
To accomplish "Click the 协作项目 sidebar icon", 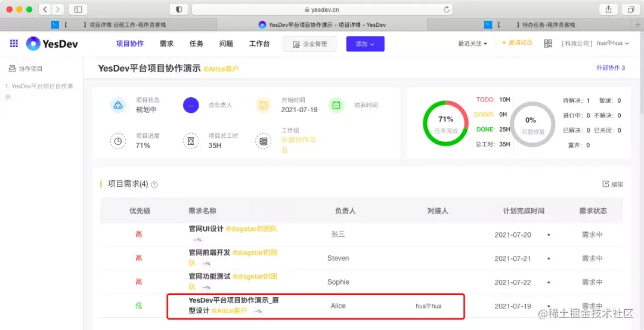I will click(x=13, y=69).
